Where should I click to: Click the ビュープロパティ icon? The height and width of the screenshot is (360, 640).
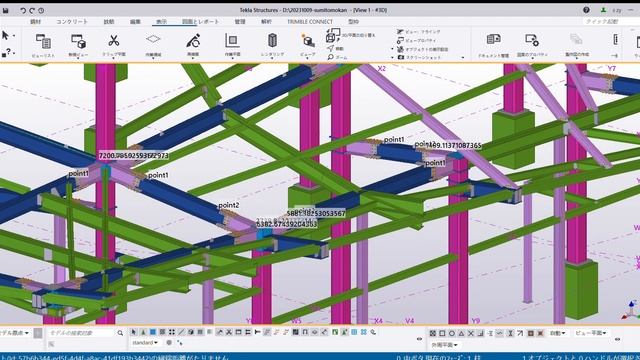(x=400, y=40)
